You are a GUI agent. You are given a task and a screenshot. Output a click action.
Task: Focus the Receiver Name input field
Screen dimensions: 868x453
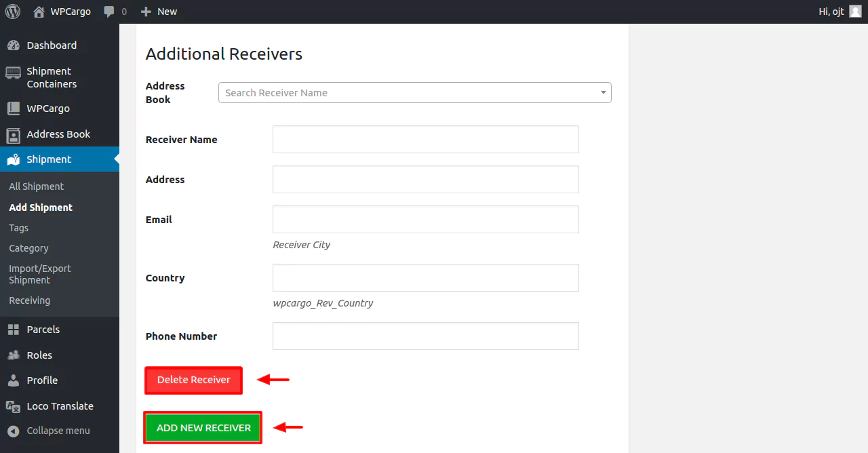(x=425, y=140)
